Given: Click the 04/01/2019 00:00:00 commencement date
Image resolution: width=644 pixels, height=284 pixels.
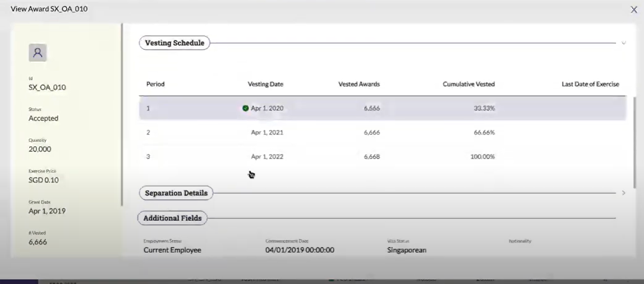Looking at the screenshot, I should tap(300, 250).
